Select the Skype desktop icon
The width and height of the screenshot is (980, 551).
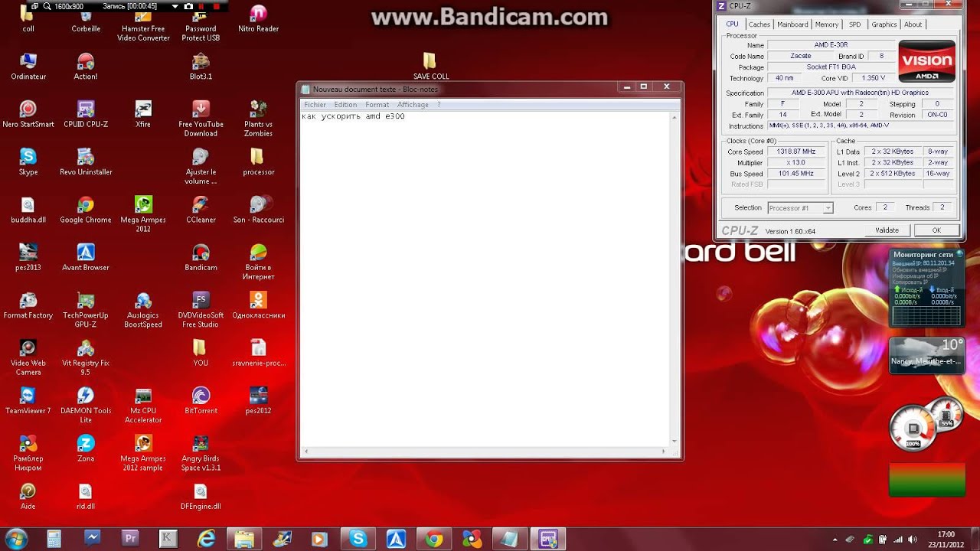[28, 161]
